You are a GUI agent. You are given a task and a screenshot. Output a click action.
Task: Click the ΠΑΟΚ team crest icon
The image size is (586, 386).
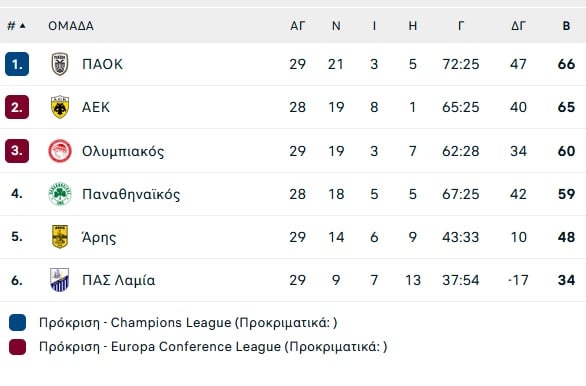60,64
